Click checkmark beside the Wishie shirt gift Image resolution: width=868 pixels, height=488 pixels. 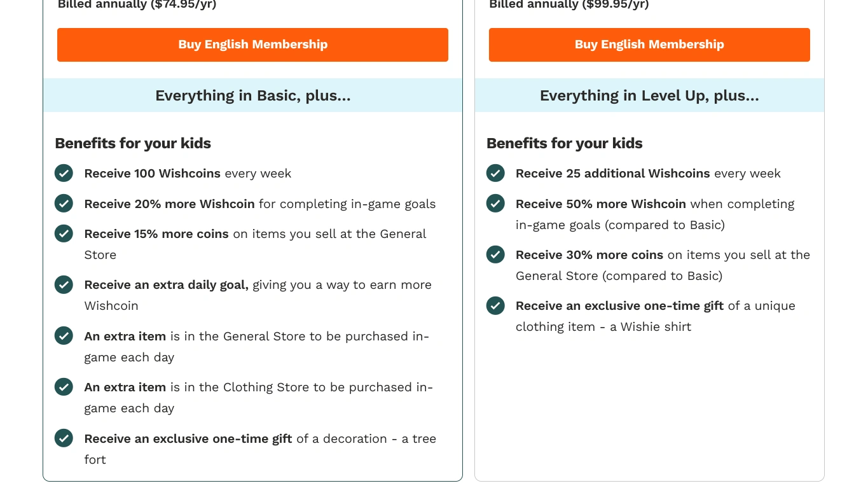click(x=495, y=305)
